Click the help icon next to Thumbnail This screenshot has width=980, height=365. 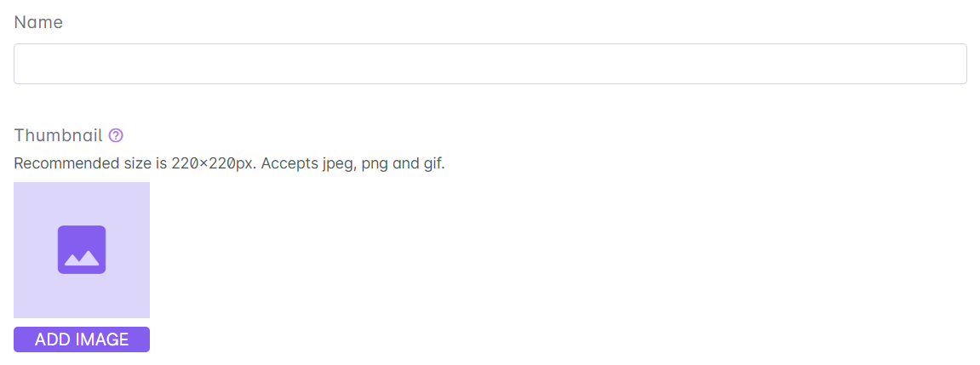pos(117,135)
